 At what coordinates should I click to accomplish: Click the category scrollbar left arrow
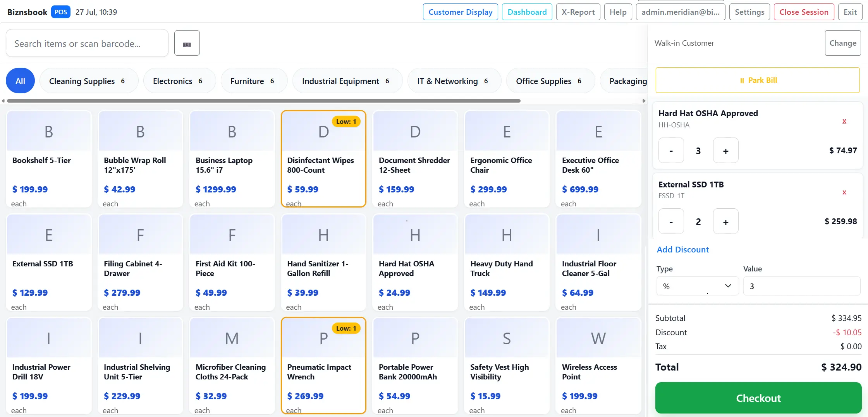[3, 101]
